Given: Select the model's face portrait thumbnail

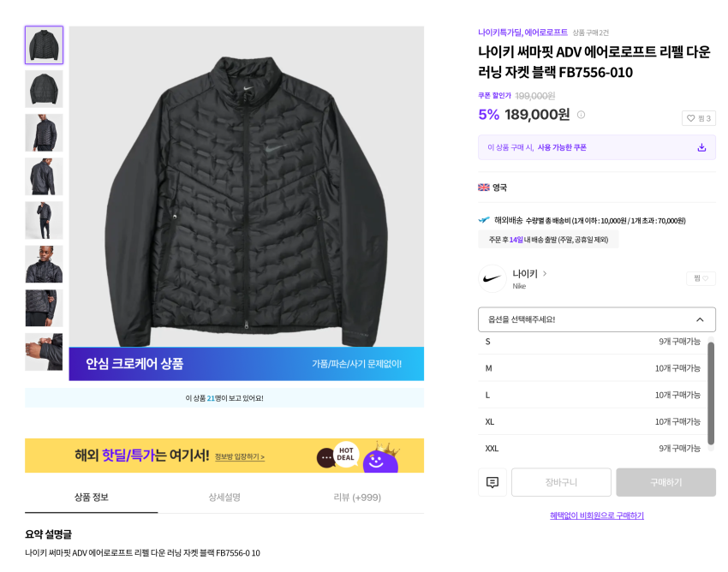Looking at the screenshot, I should 44,264.
